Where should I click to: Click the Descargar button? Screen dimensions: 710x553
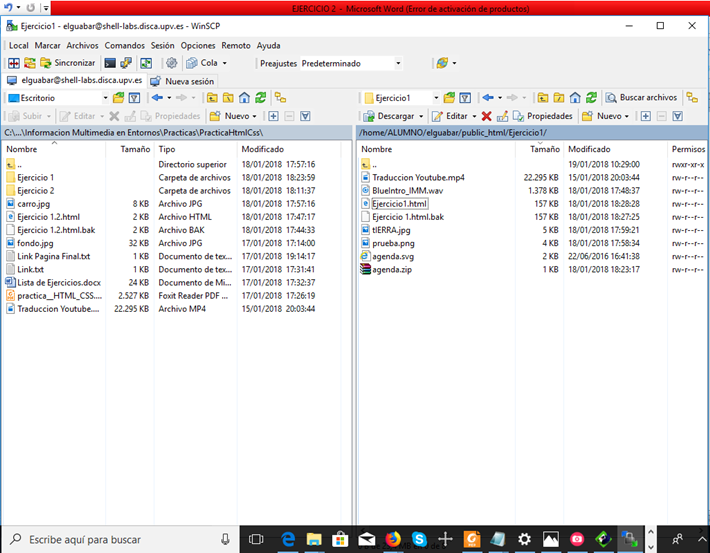tap(389, 116)
